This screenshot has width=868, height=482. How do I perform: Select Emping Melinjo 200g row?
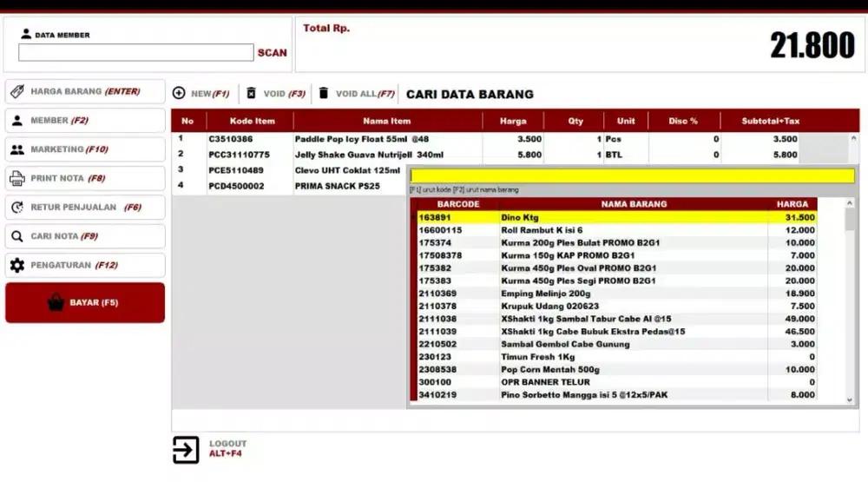coord(616,294)
